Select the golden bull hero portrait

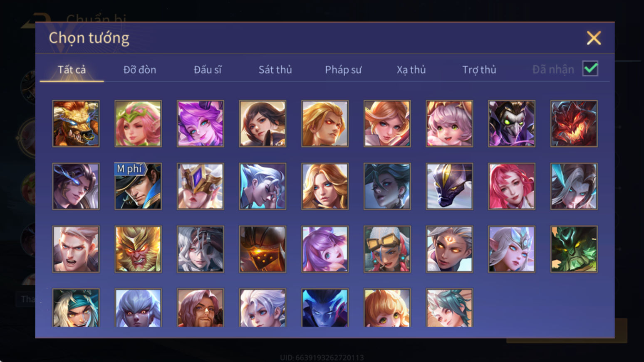coord(76,123)
